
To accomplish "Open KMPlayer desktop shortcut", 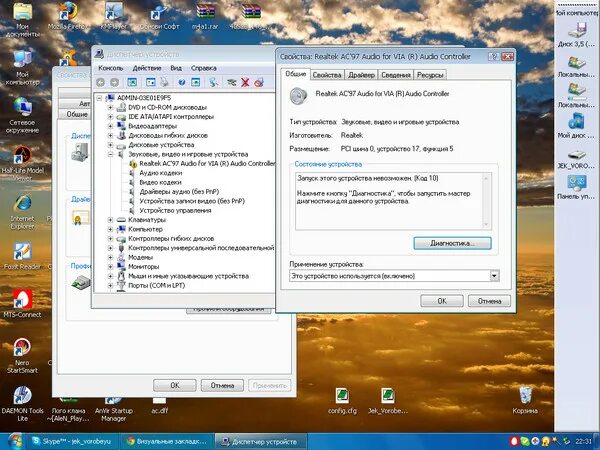I will (x=113, y=16).
